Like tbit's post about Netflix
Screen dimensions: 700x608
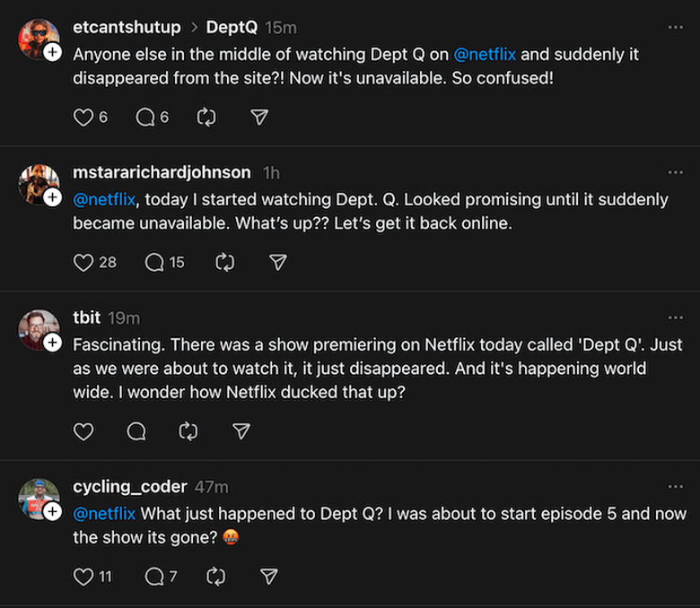(x=83, y=431)
